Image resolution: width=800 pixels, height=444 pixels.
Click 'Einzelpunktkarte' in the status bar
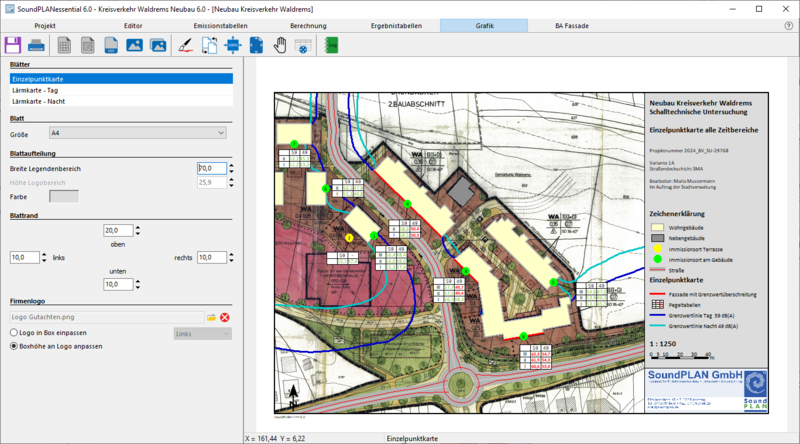pos(412,438)
